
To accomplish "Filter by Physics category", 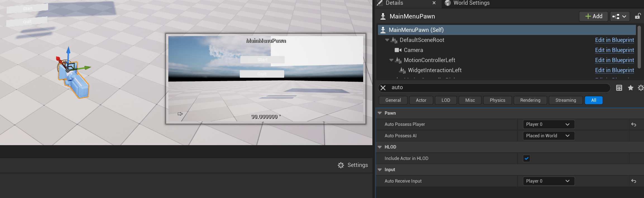I will [497, 100].
